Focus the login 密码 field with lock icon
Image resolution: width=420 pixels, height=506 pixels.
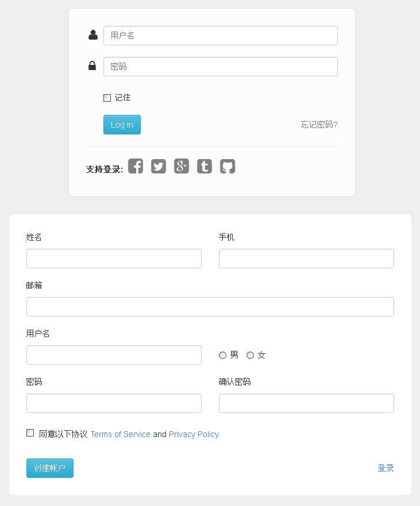[220, 67]
